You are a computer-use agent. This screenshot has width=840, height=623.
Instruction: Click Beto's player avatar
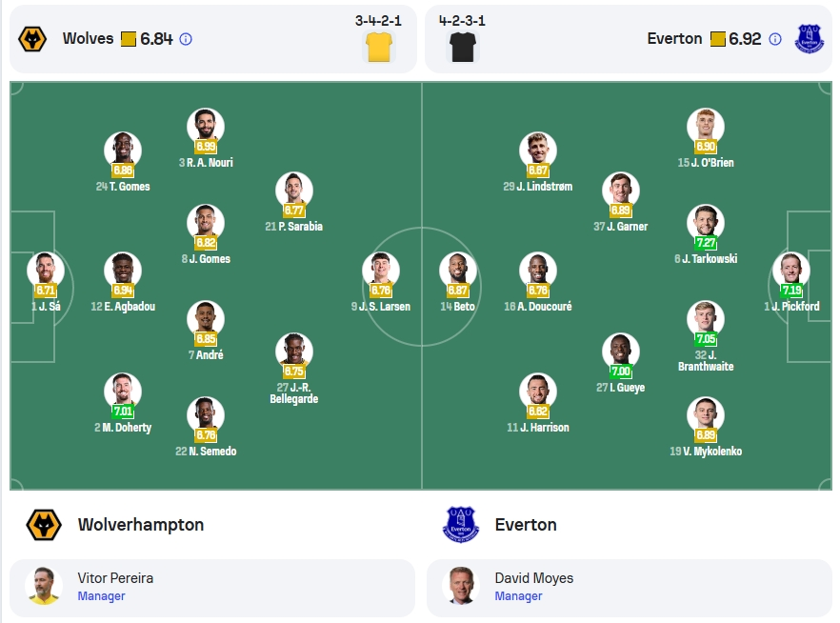[x=457, y=270]
